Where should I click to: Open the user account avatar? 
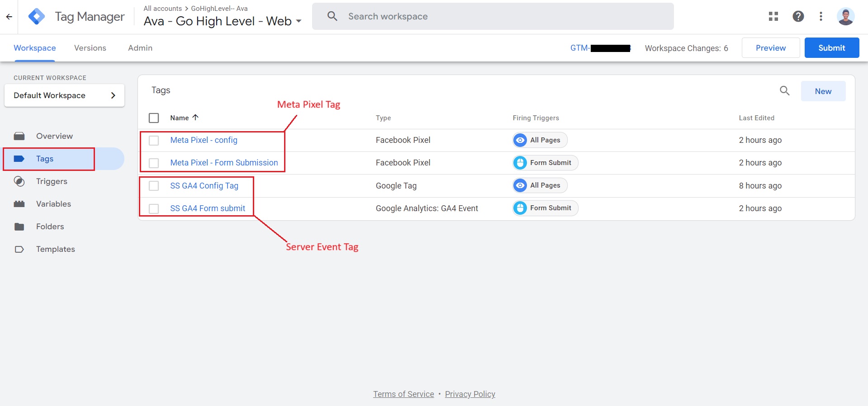(x=845, y=17)
